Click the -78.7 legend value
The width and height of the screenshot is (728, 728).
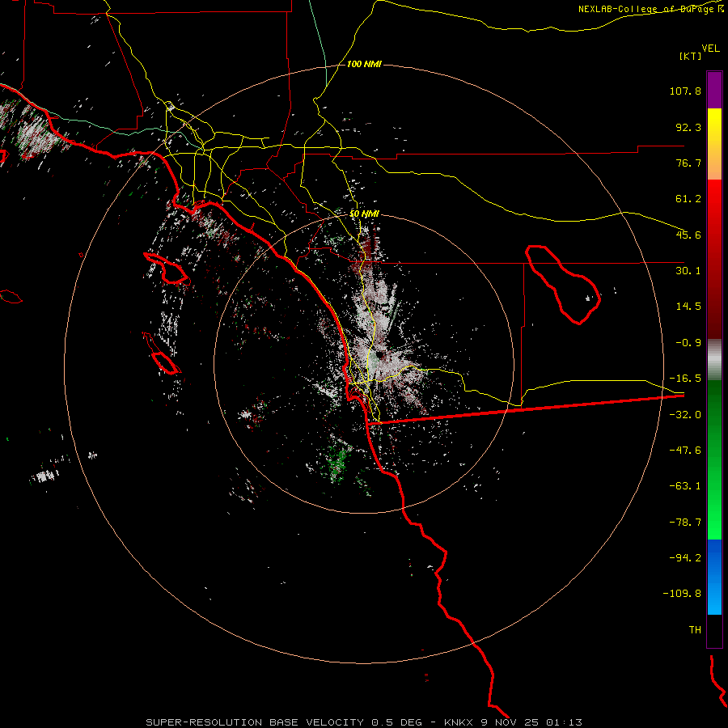point(685,523)
